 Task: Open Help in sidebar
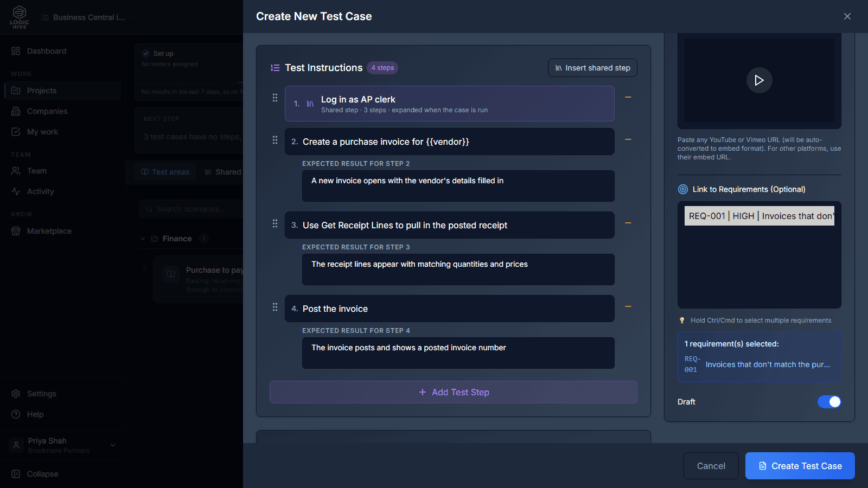[x=62, y=414]
